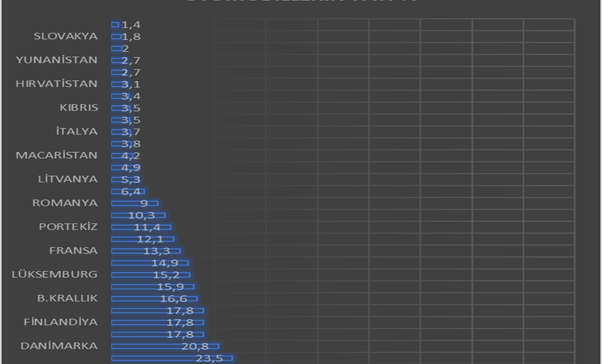Viewport: 602px width, 364px height.
Task: Click the 20,8 data label
Action: point(195,346)
